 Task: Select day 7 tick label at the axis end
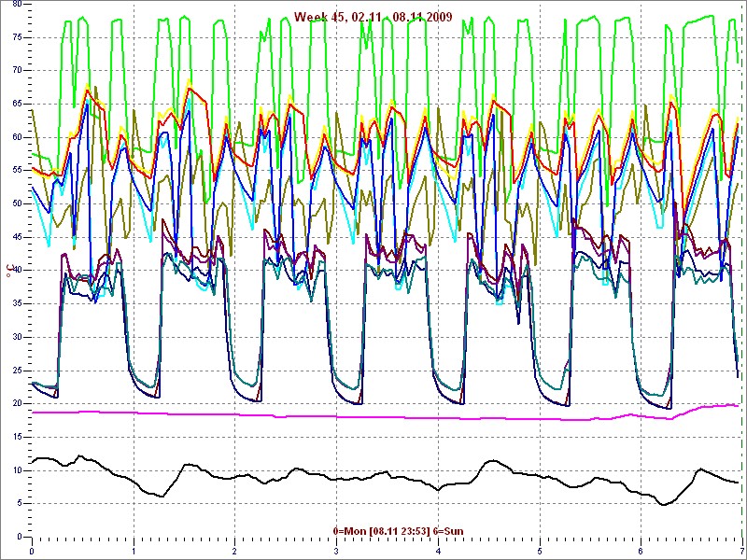(x=740, y=551)
